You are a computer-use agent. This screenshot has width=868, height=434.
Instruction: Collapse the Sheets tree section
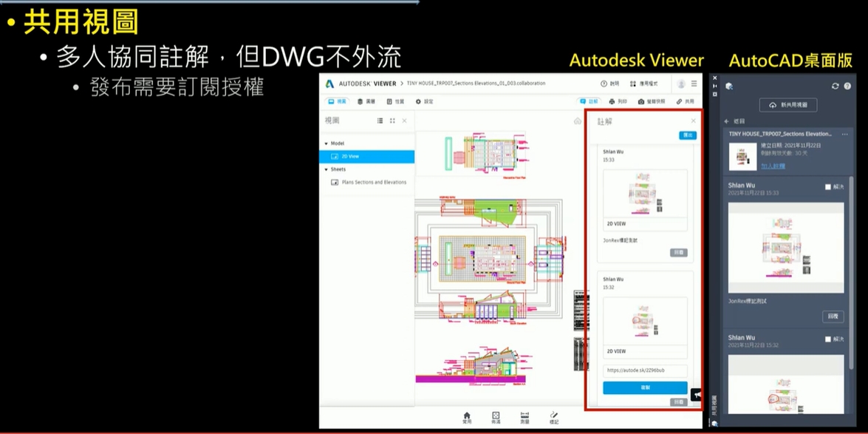click(326, 169)
